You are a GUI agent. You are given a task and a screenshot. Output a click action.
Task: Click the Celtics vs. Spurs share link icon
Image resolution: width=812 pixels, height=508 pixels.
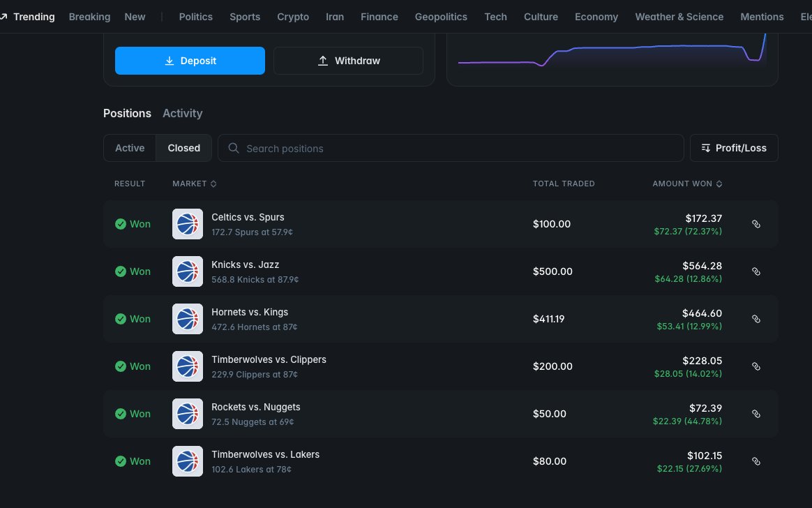[756, 224]
